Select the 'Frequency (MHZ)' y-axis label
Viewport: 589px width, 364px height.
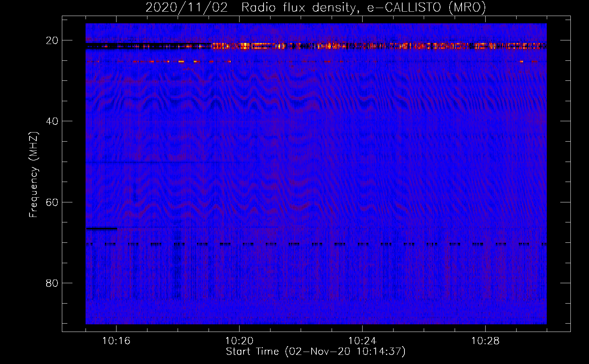pos(34,175)
